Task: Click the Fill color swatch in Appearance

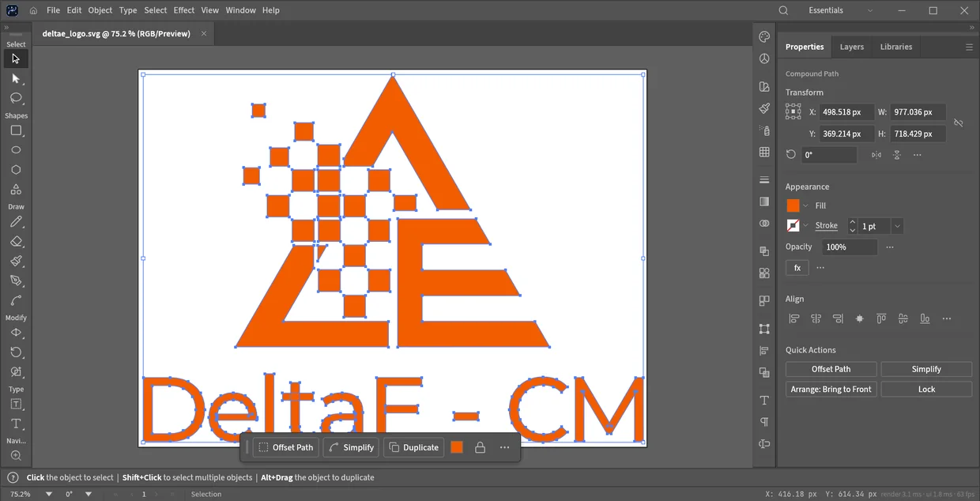Action: 793,205
